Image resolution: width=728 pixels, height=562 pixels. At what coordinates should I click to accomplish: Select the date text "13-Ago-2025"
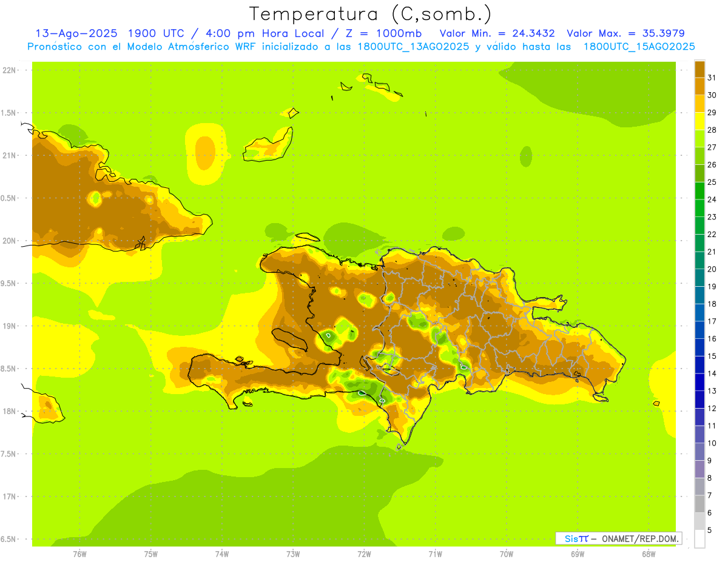76,33
